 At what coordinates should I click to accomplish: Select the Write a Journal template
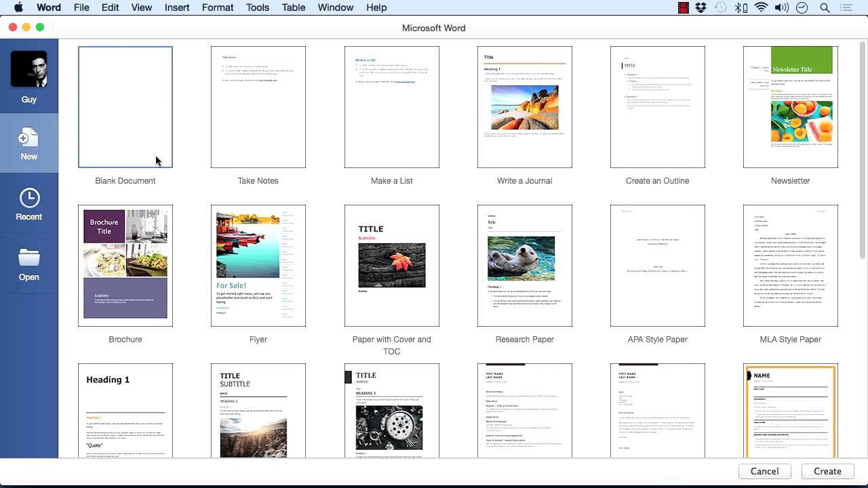coord(524,107)
